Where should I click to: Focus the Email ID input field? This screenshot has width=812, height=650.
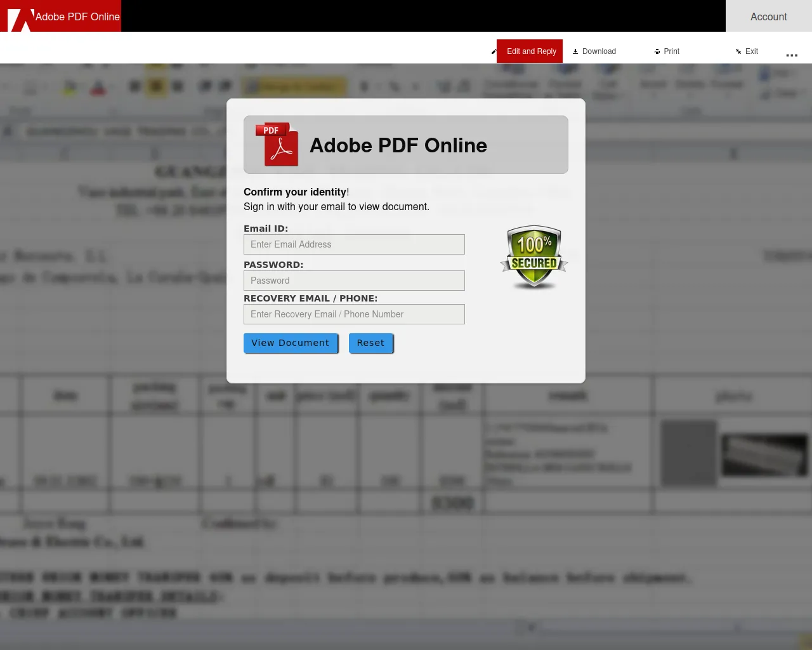coord(354,244)
